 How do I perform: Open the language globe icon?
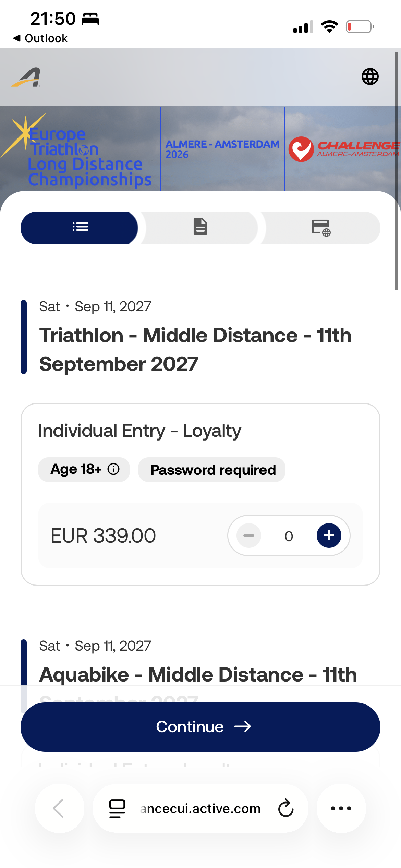point(370,76)
